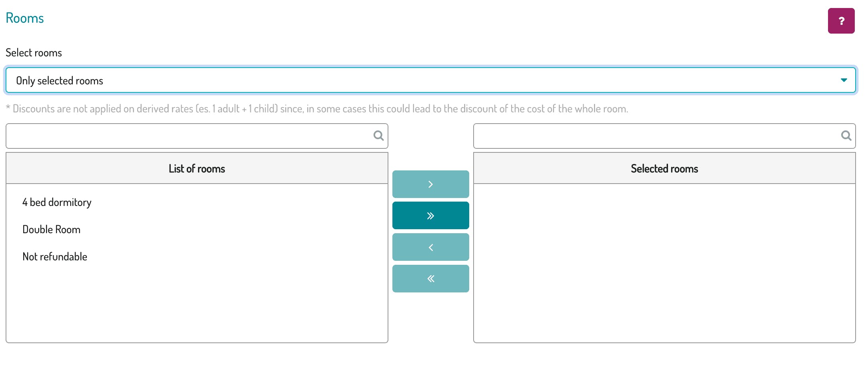Click magnifier icon in List of rooms search
Screen dimensions: 868x368
(378, 136)
